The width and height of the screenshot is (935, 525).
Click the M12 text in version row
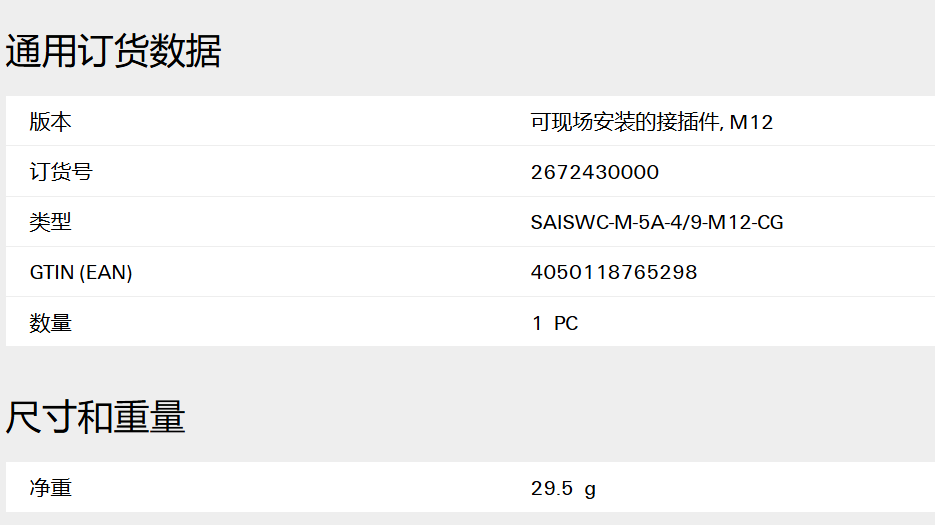point(751,122)
